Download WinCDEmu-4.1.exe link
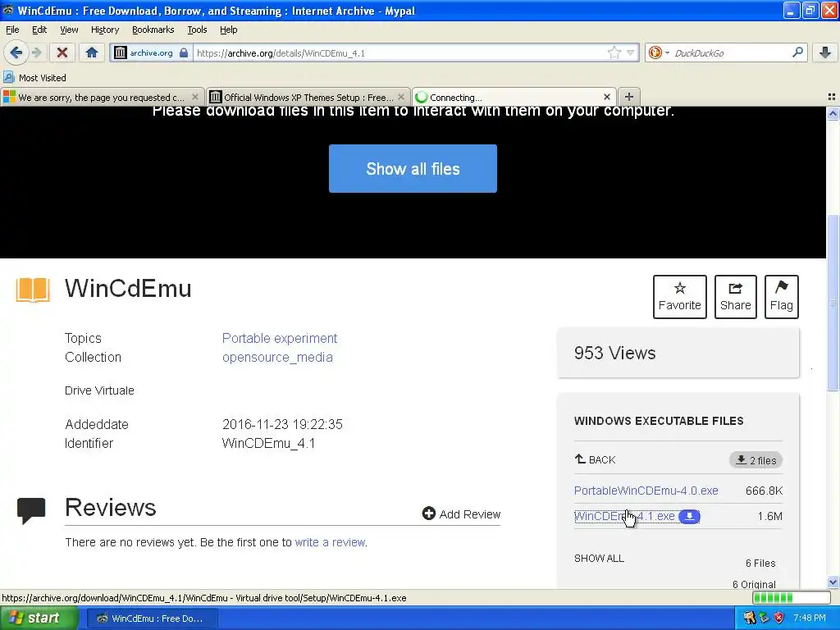This screenshot has height=630, width=840. (x=624, y=517)
